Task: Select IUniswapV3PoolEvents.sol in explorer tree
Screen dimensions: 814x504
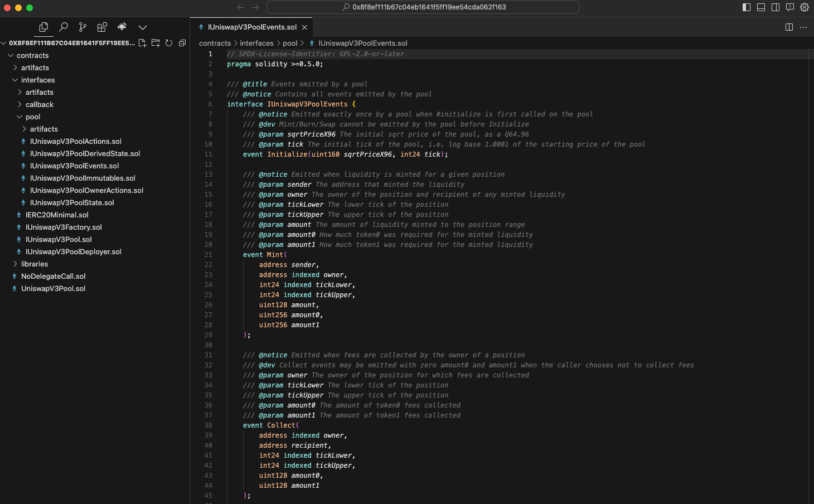Action: [74, 166]
